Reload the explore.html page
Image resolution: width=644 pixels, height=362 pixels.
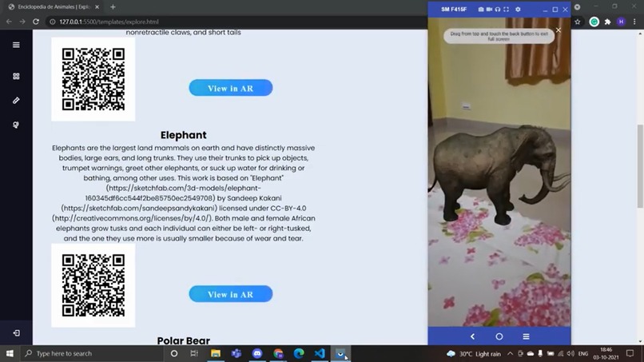tap(36, 22)
